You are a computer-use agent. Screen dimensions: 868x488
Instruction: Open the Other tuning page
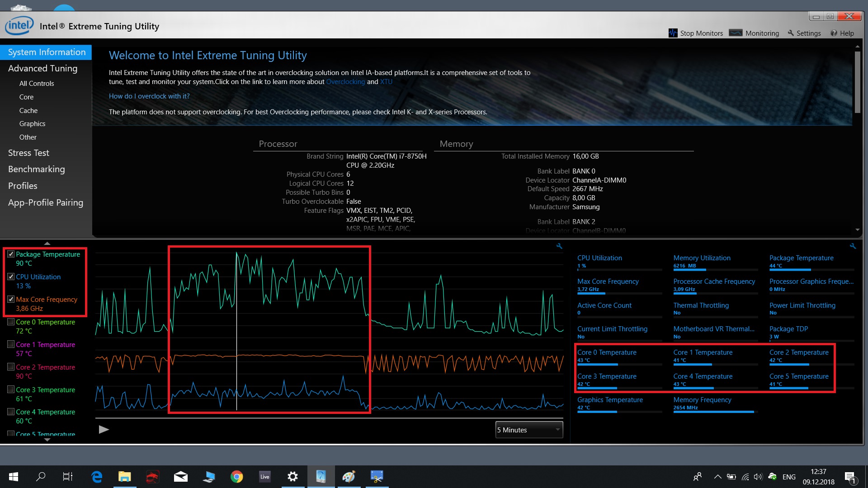(28, 137)
